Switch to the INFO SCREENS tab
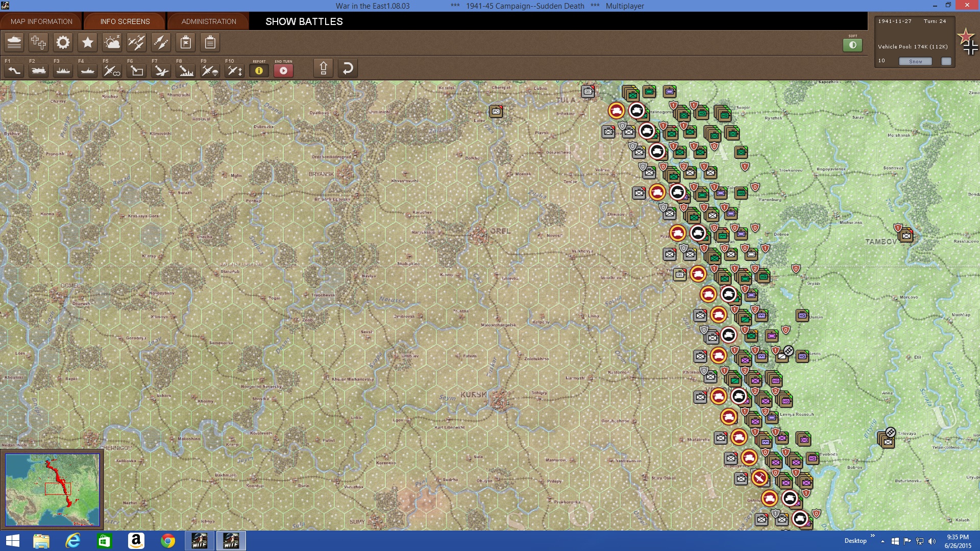Screen dimensions: 980x551 (125, 21)
